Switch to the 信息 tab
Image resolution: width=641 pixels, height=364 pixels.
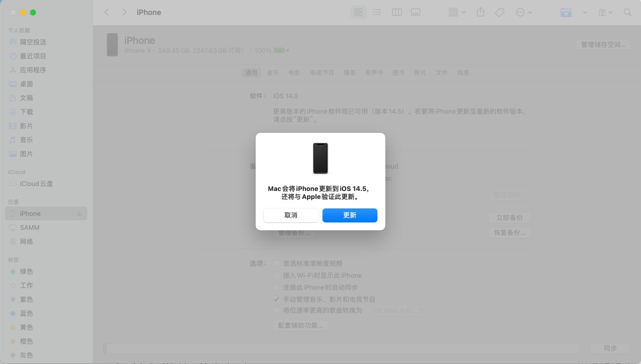[x=463, y=72]
